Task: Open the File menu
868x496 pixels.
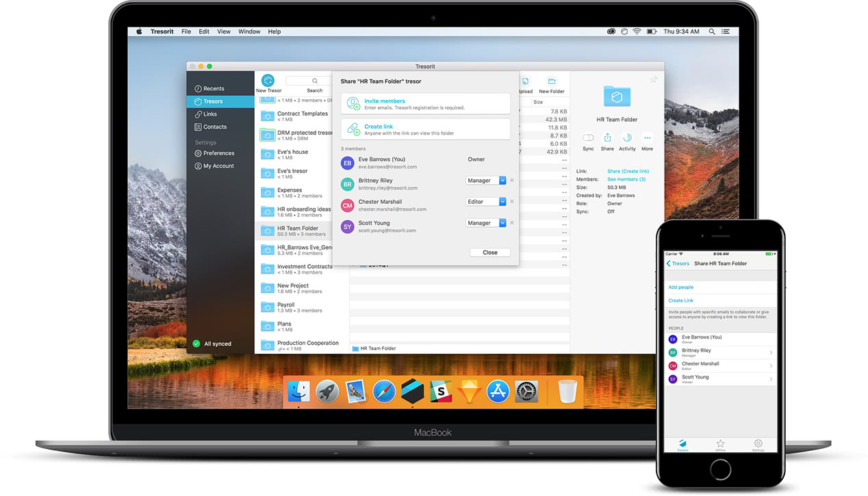Action: (186, 31)
